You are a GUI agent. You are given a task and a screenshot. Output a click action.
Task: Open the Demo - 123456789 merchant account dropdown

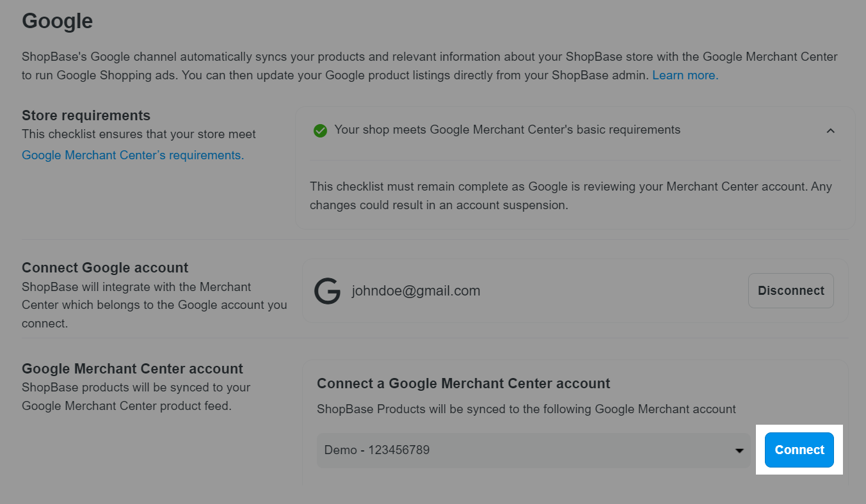coord(533,450)
